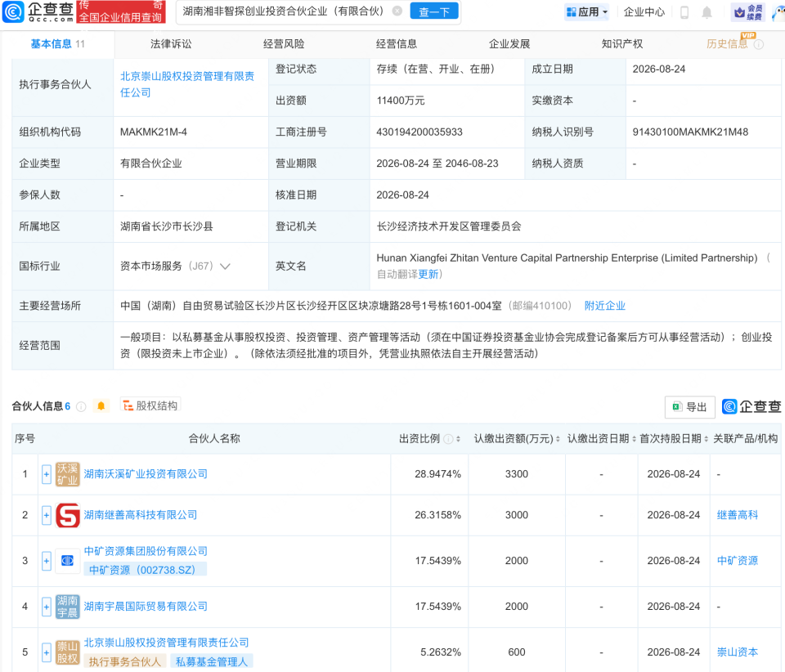Open the 会员续费 VIP crown icon
The width and height of the screenshot is (785, 672).
coord(748,12)
